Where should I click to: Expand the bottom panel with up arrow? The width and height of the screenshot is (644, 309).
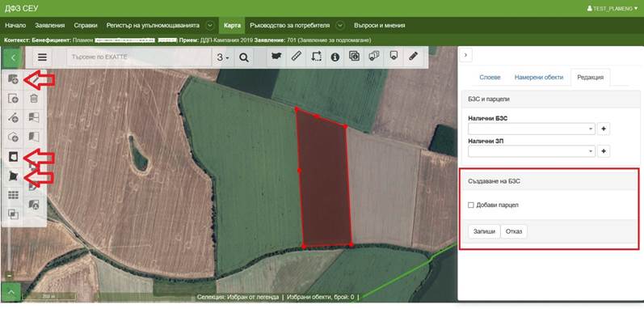pos(11,293)
